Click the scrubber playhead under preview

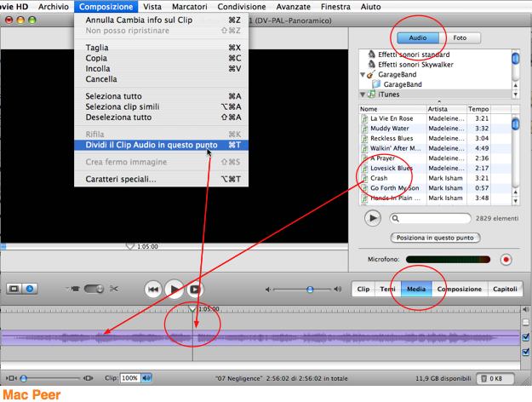pos(130,246)
